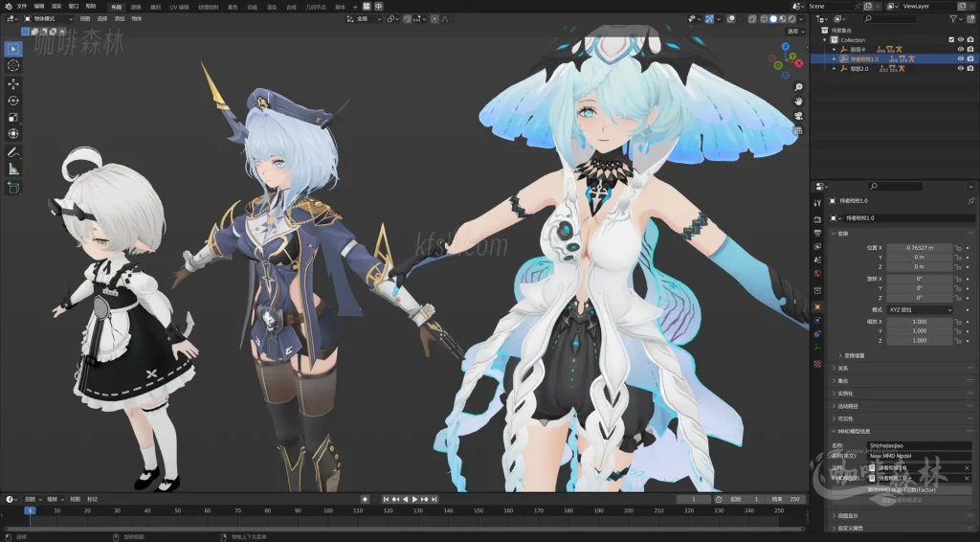Select the Move tool
The height and width of the screenshot is (542, 980).
[13, 83]
